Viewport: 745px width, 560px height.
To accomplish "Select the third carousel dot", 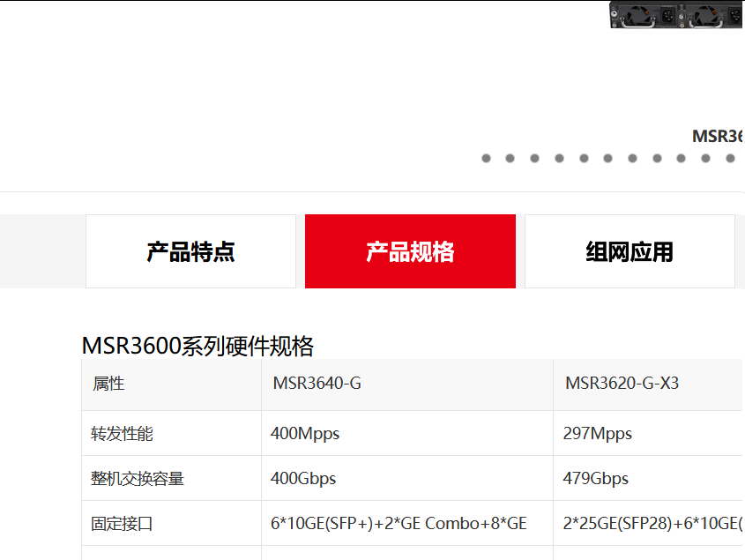I will tap(534, 159).
